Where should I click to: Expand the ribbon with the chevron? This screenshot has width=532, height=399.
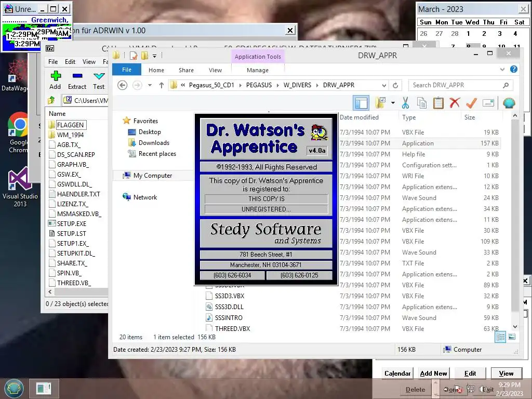502,69
